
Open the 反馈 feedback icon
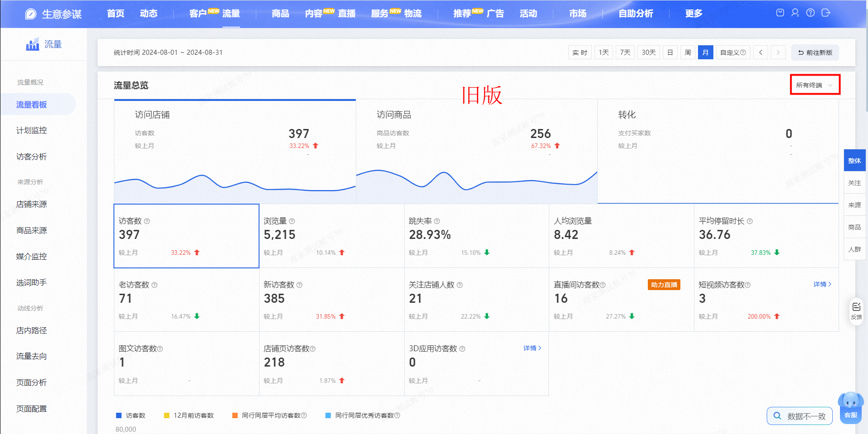pos(856,311)
